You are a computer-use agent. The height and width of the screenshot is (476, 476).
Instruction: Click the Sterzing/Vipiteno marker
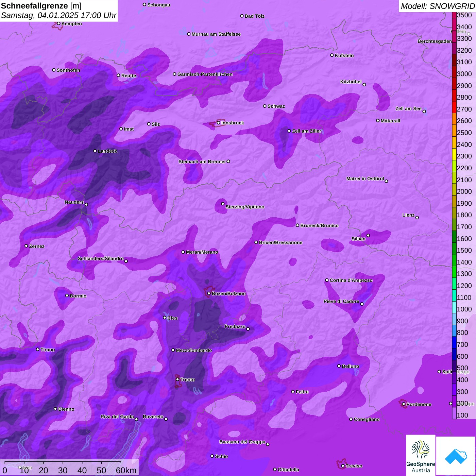coord(223,204)
